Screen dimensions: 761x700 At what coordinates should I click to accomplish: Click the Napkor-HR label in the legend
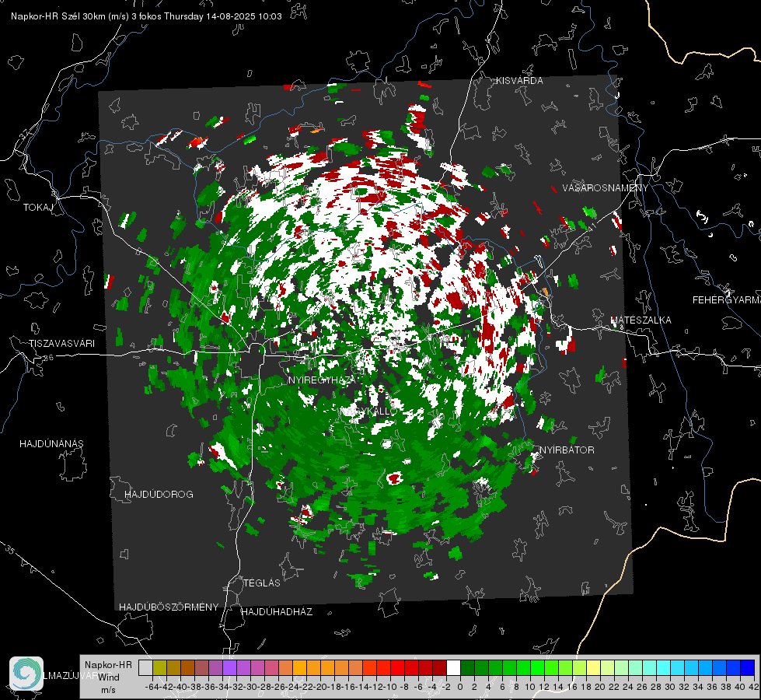point(108,664)
